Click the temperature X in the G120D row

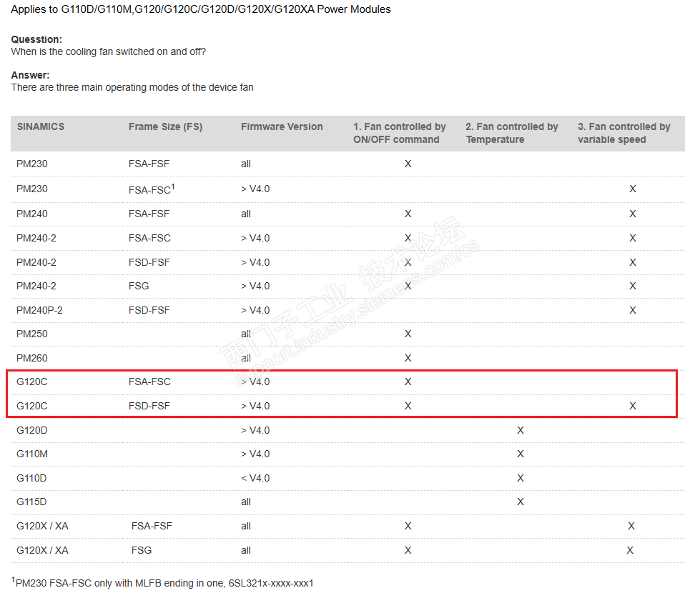point(521,430)
